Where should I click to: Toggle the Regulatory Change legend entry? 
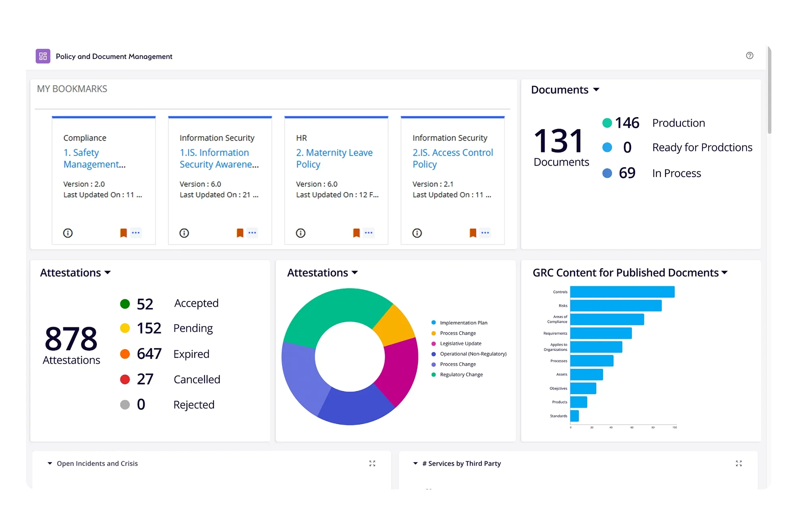461,374
